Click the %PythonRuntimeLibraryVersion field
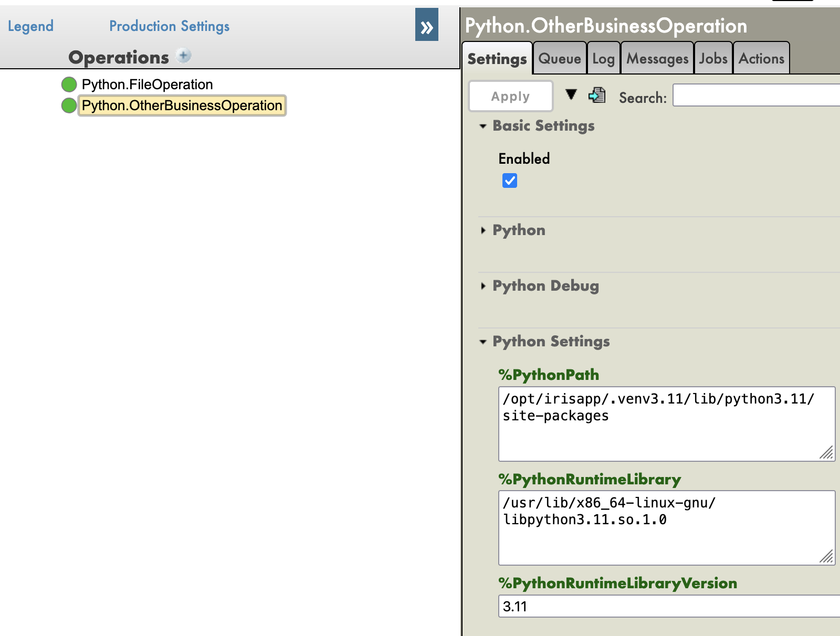 click(x=669, y=606)
